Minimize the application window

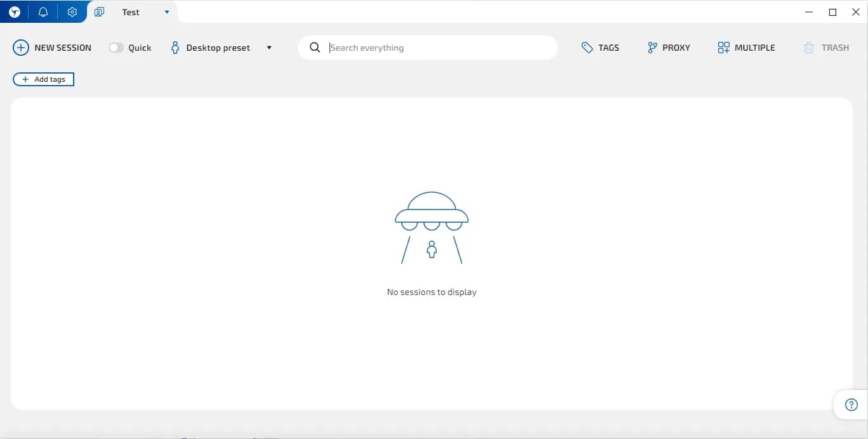coord(809,12)
